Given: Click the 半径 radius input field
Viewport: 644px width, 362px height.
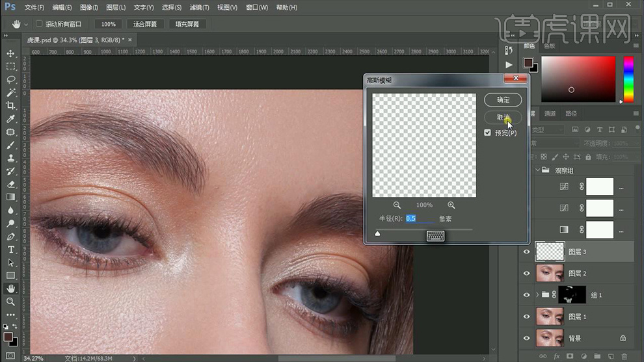Looking at the screenshot, I should point(420,218).
